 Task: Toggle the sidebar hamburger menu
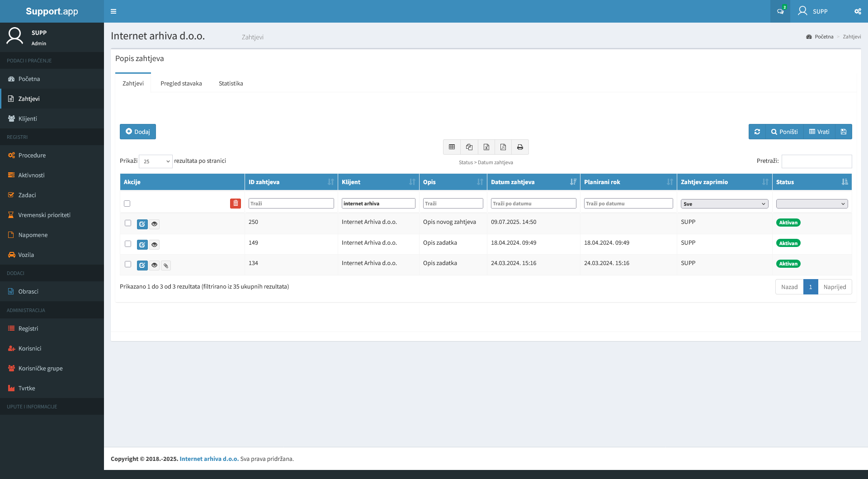pos(113,11)
